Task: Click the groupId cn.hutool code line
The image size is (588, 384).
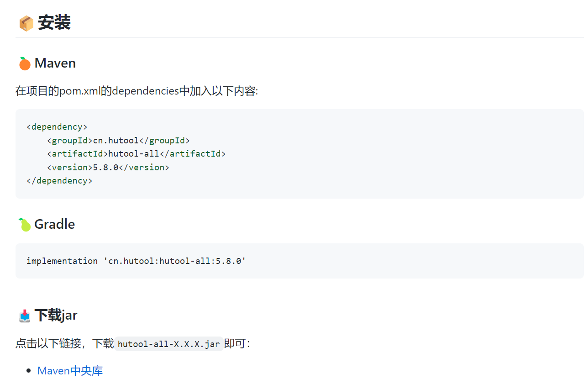Action: coord(118,140)
